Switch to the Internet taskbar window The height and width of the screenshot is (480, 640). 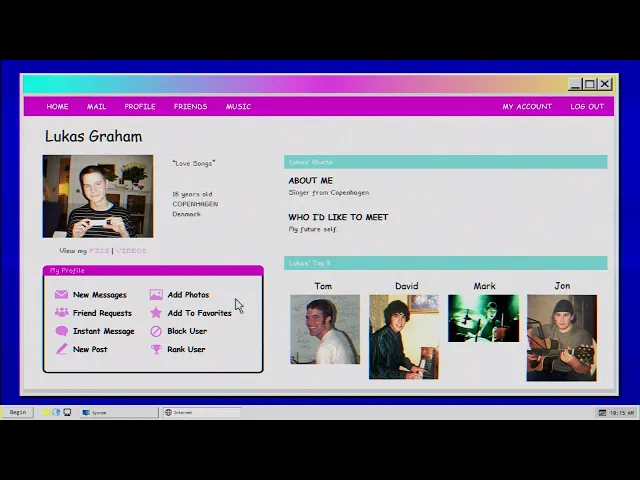[202, 413]
